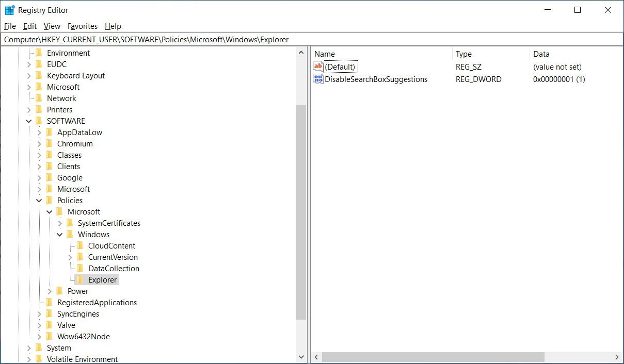624x364 pixels.
Task: Collapse the Windows key
Action: tap(60, 234)
